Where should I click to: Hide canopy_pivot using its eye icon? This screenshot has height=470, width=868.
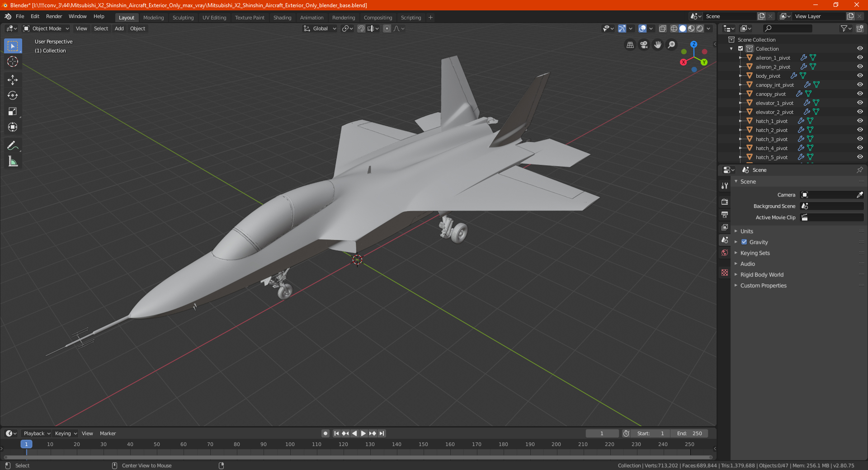click(860, 94)
